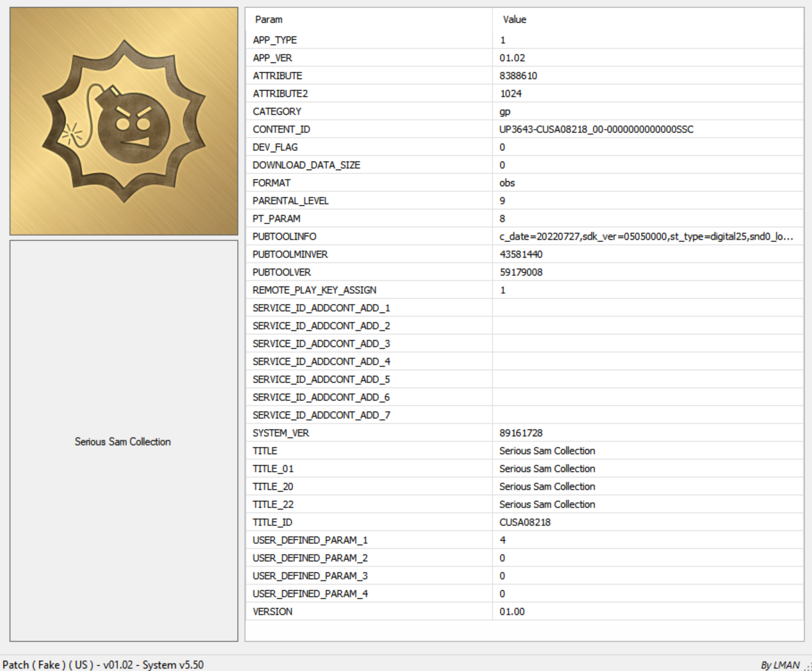This screenshot has width=812, height=671.
Task: Click the USER_DEFINED_PARAM_1 value 4
Action: coord(503,540)
